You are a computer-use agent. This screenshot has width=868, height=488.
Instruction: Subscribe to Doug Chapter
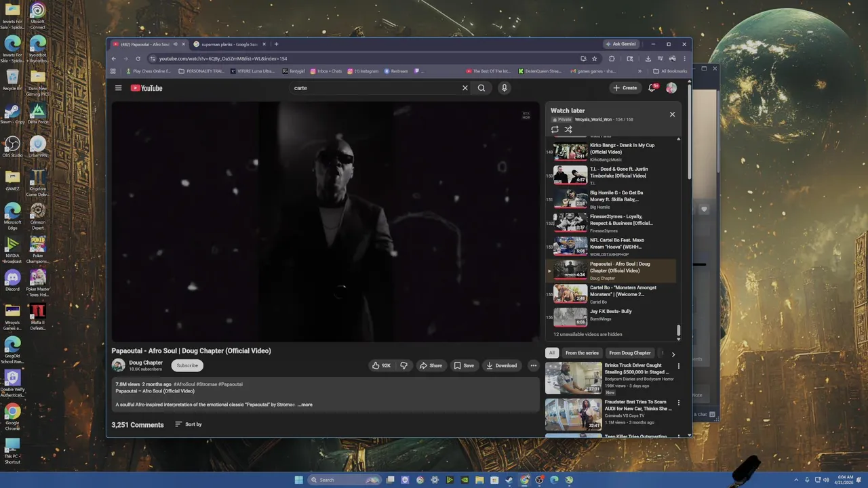coord(187,365)
